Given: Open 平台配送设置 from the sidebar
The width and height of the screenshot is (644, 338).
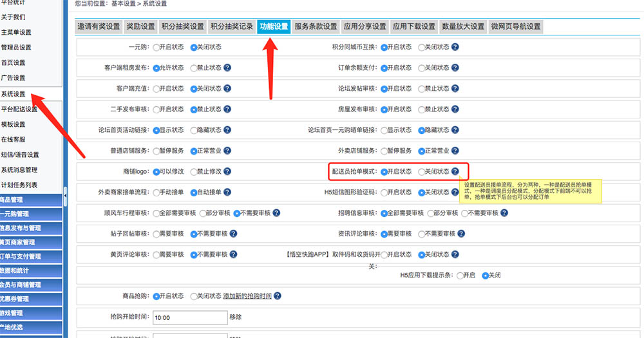Looking at the screenshot, I should pos(19,109).
